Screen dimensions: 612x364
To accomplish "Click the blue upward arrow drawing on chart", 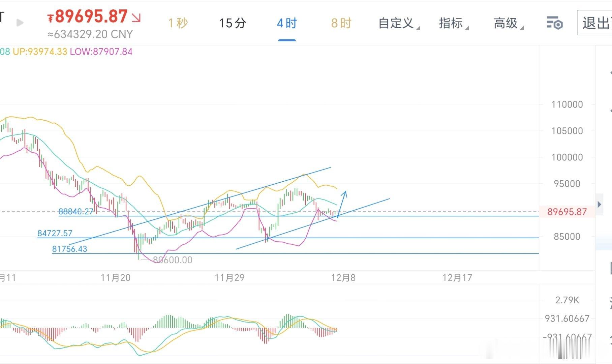I will click(x=342, y=203).
